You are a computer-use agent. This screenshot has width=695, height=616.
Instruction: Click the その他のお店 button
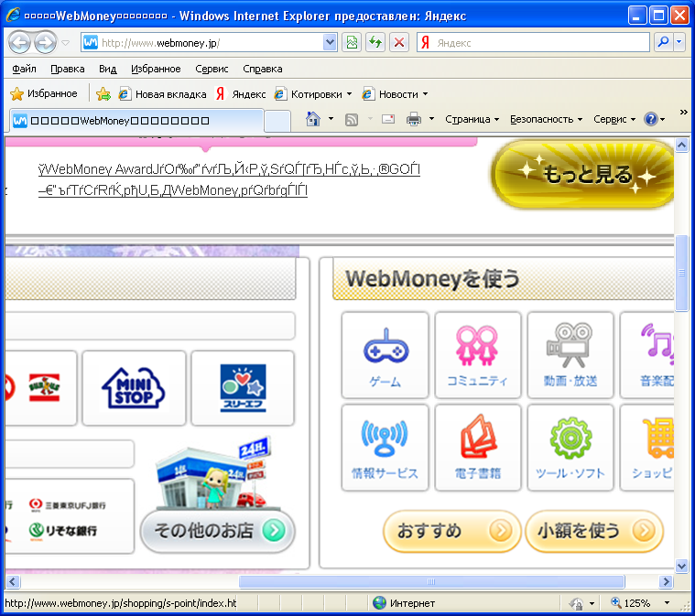click(218, 531)
